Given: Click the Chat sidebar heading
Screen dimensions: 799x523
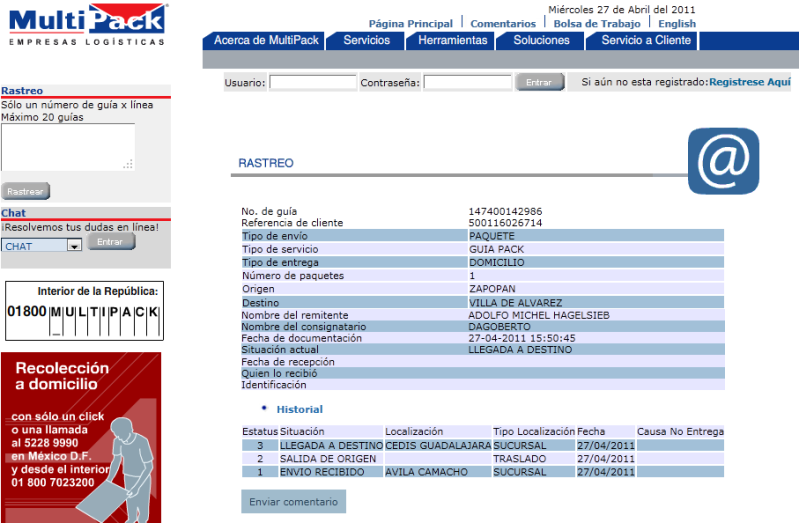Looking at the screenshot, I should point(13,213).
